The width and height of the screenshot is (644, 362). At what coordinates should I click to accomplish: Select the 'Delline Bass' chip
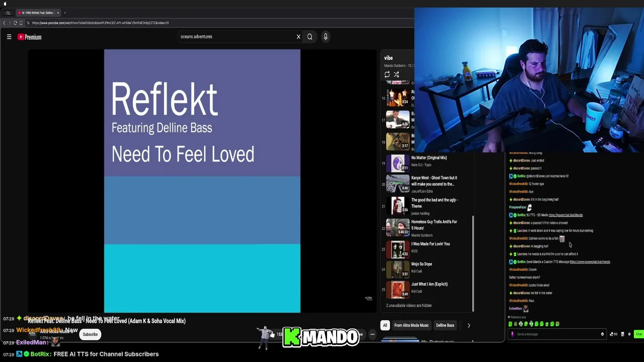point(445,325)
